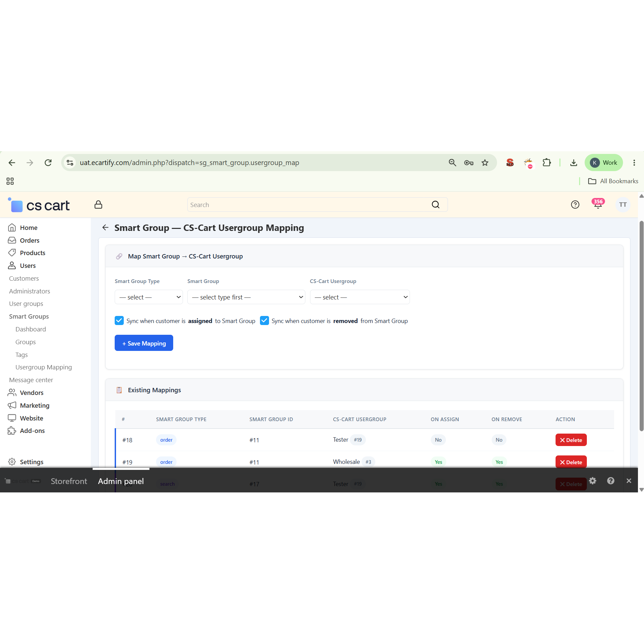Open Smart Groups Tags page

pyautogui.click(x=22, y=355)
